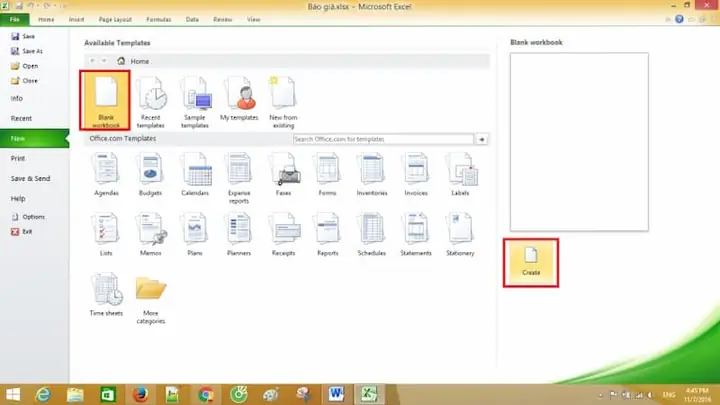Open Microsoft Word from the taskbar
The height and width of the screenshot is (405, 720).
(336, 394)
